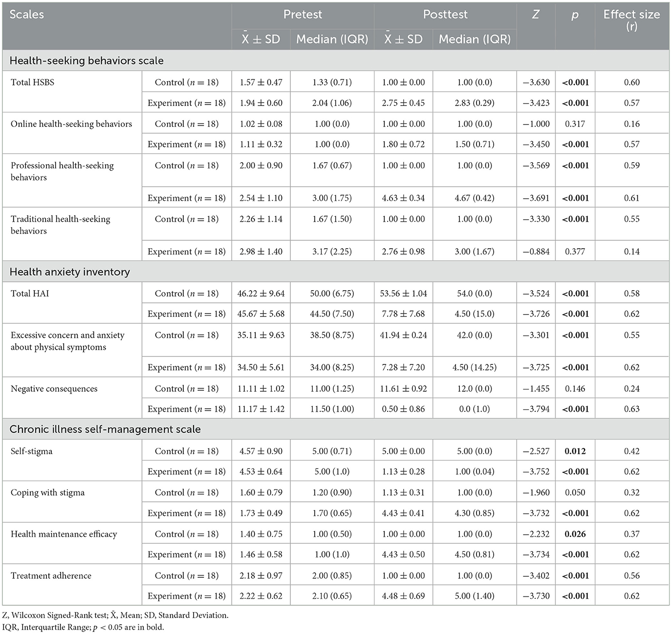Click posttest mean value 2.75 ± 0.45
The image size is (672, 634).
404,103
